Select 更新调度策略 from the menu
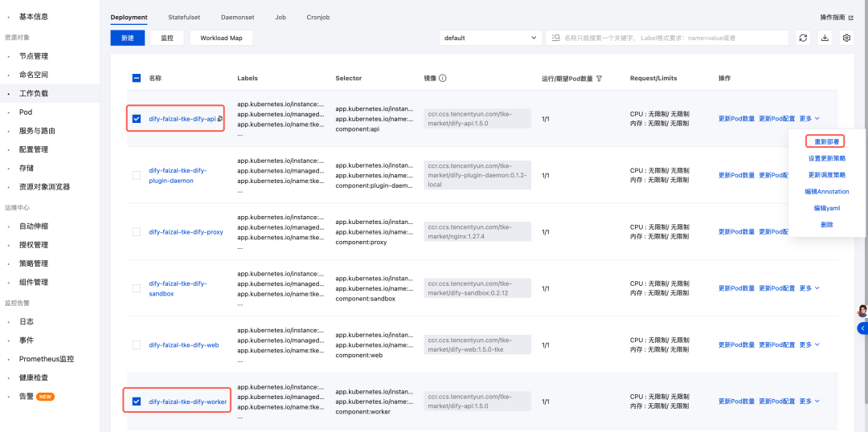868x432 pixels. (x=826, y=175)
